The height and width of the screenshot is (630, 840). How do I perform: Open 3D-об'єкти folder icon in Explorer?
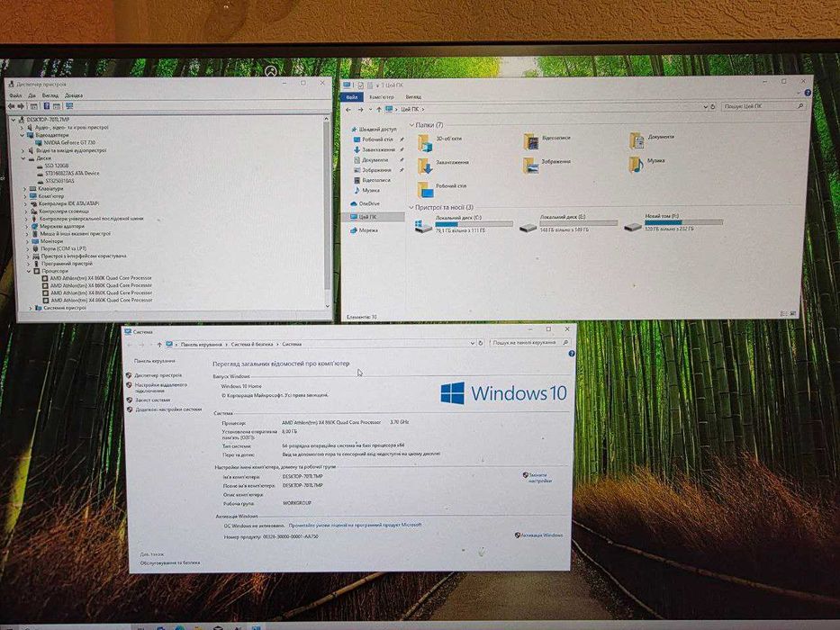pos(424,142)
